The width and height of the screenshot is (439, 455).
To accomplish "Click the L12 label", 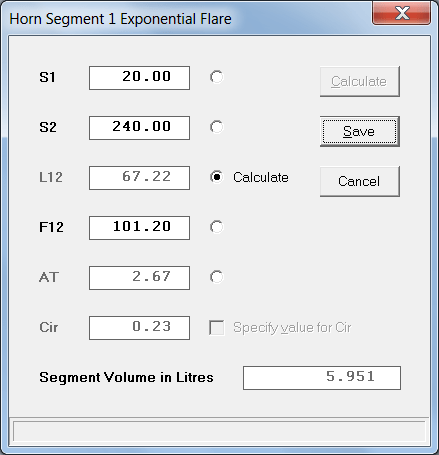I will pos(51,177).
